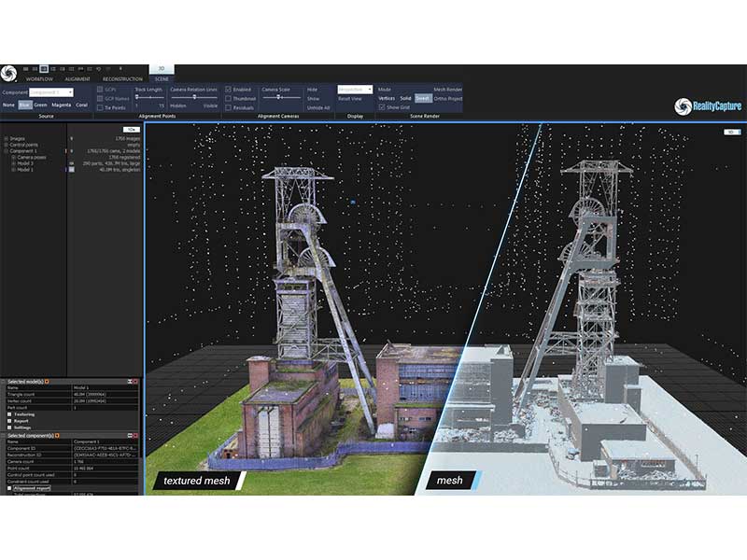
Task: Click Show in Alignment Cameras
Action: click(313, 99)
